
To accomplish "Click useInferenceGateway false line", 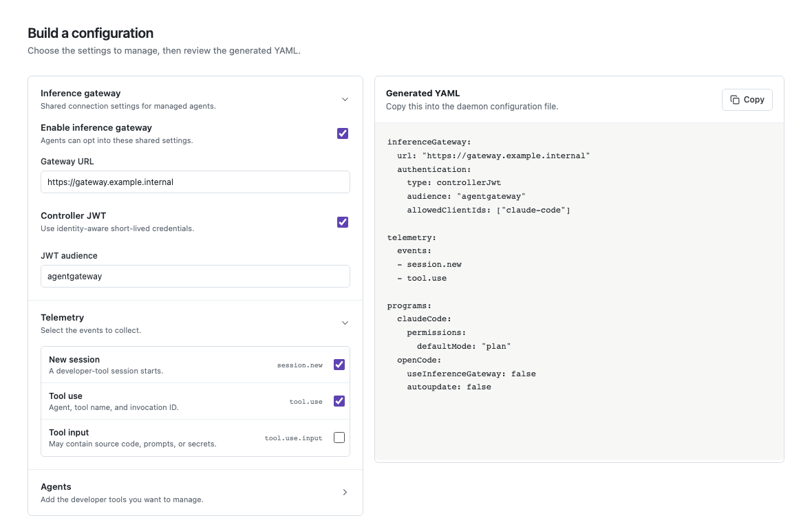I will point(471,374).
